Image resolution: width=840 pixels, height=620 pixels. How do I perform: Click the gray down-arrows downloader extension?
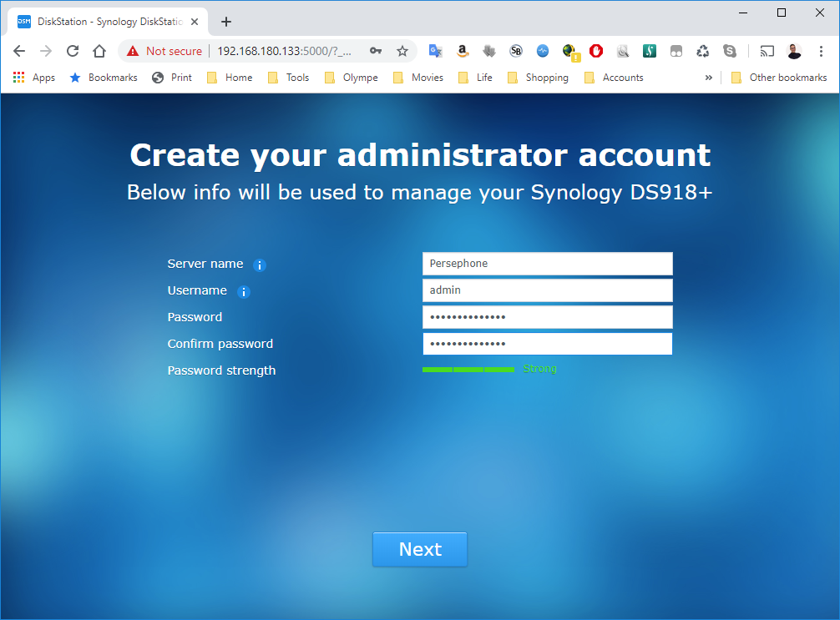(x=488, y=51)
